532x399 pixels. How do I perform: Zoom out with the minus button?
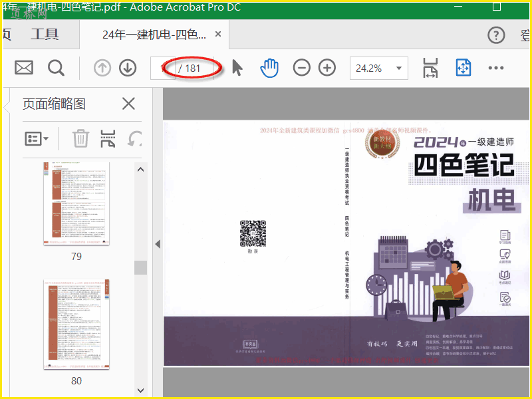[x=302, y=68]
